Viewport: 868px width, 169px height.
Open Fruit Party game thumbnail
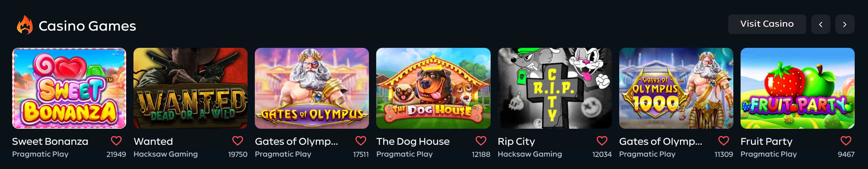(x=797, y=88)
